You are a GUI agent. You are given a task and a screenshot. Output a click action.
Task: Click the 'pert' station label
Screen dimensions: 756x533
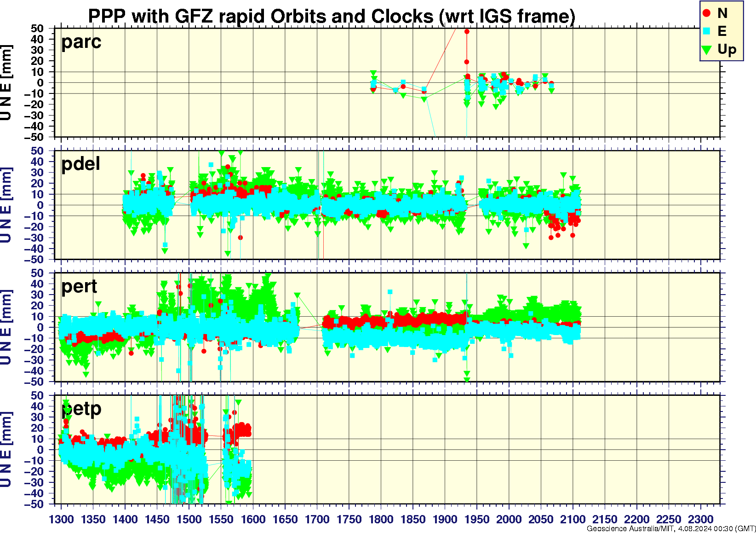tap(79, 287)
